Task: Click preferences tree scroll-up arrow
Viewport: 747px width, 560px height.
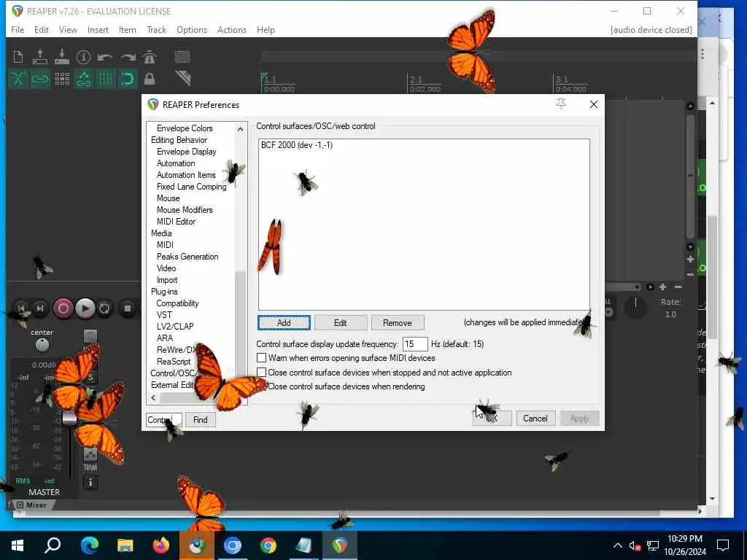Action: pyautogui.click(x=241, y=128)
